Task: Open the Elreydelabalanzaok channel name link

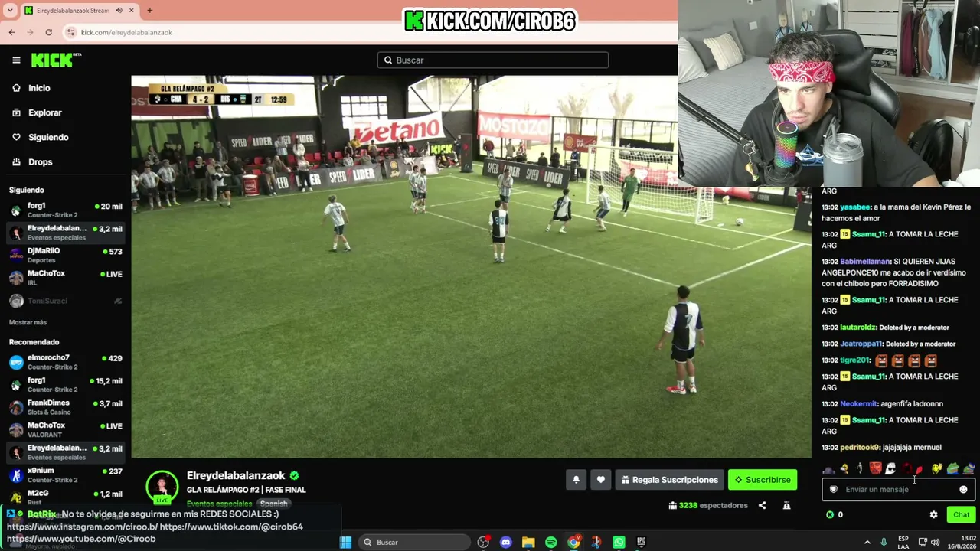Action: (236, 475)
